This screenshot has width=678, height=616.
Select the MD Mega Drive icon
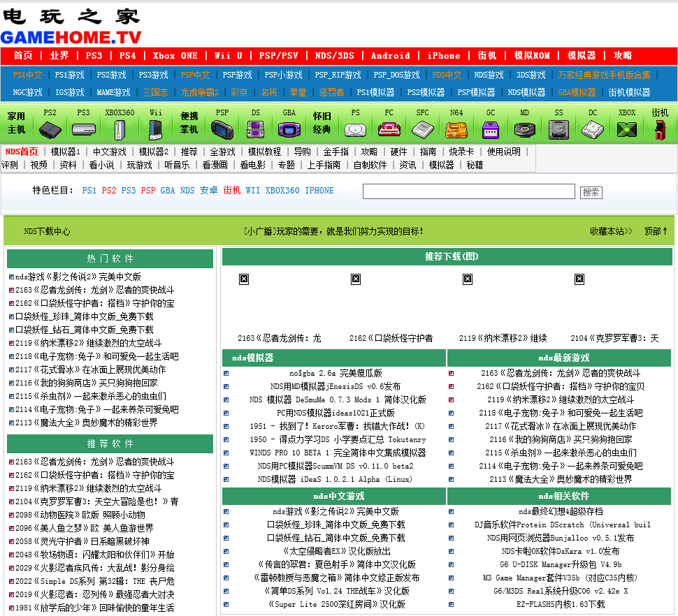click(x=524, y=130)
